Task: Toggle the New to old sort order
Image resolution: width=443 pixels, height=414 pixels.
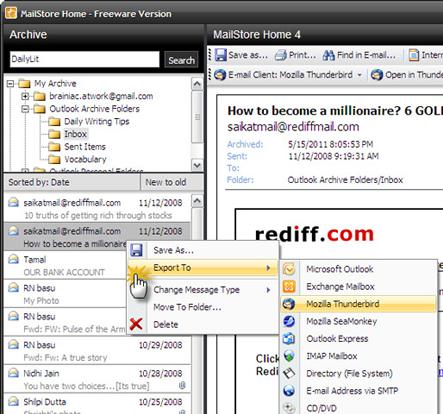Action: [x=166, y=183]
